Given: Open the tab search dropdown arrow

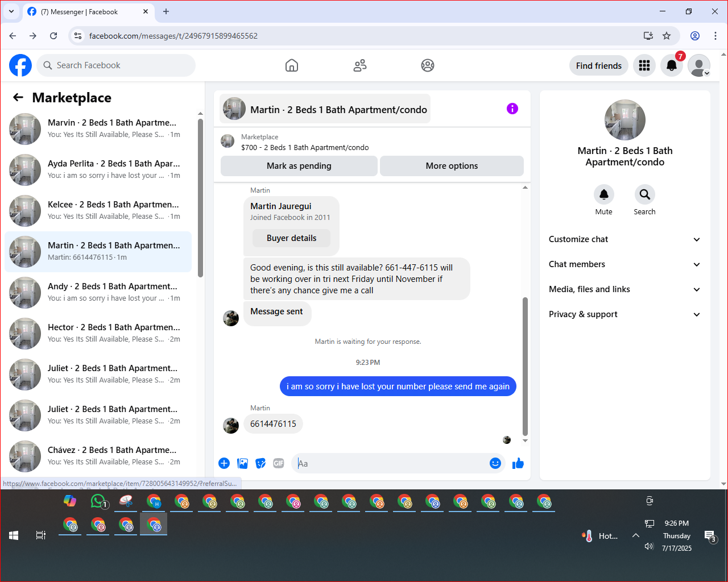Looking at the screenshot, I should (x=11, y=11).
